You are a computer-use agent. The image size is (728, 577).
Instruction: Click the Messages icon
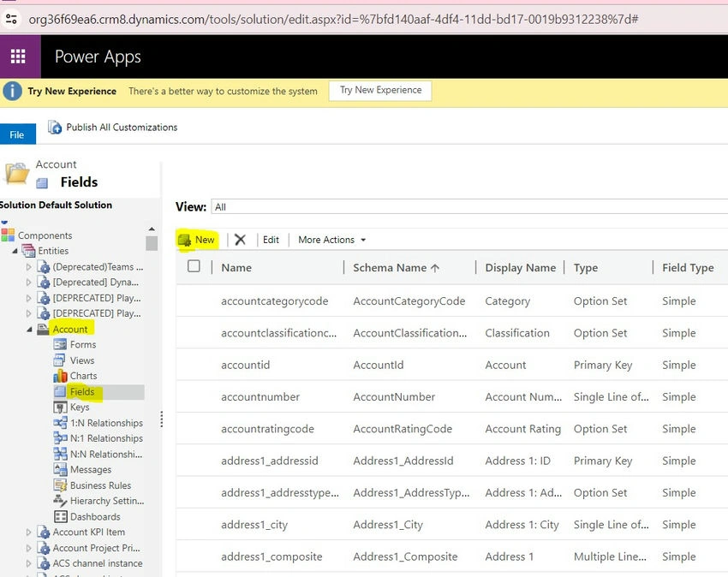(x=60, y=469)
